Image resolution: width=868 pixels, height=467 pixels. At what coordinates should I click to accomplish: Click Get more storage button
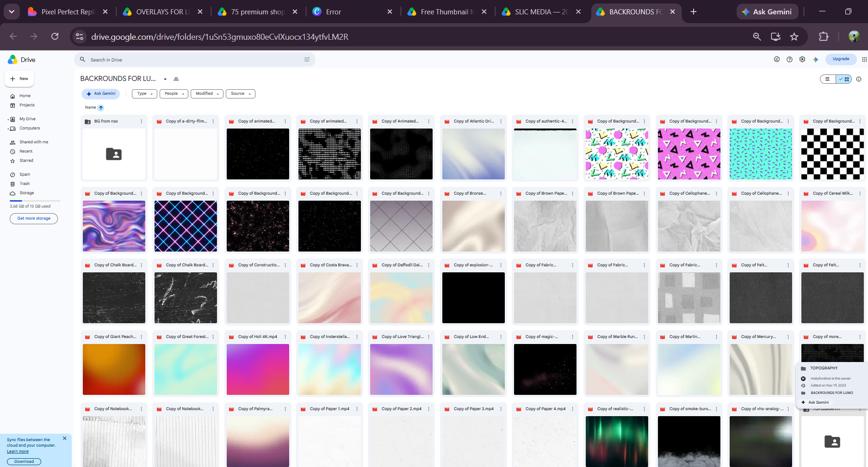[34, 218]
